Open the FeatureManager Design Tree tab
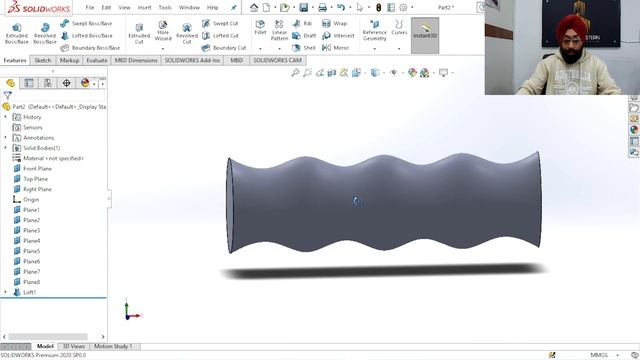The width and height of the screenshot is (640, 360). pyautogui.click(x=11, y=83)
